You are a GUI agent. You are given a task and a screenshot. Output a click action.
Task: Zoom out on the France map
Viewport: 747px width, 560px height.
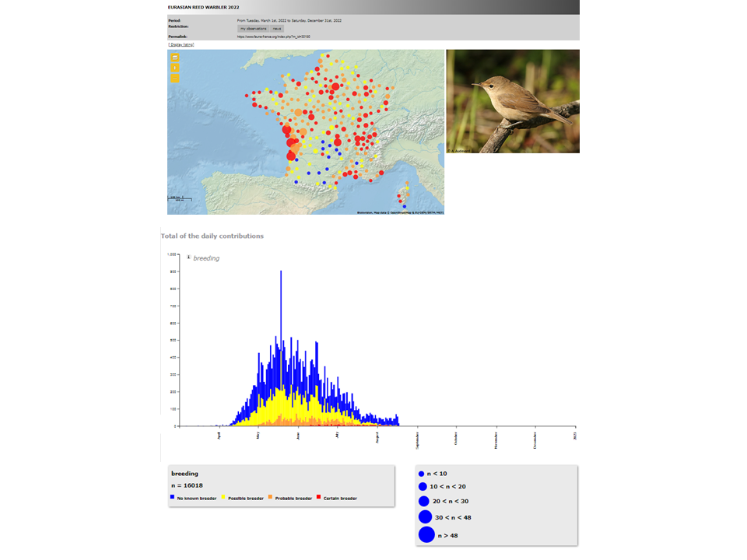point(175,78)
